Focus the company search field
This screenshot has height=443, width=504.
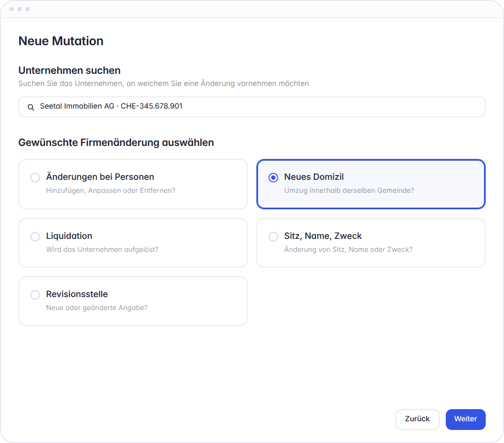[x=252, y=107]
